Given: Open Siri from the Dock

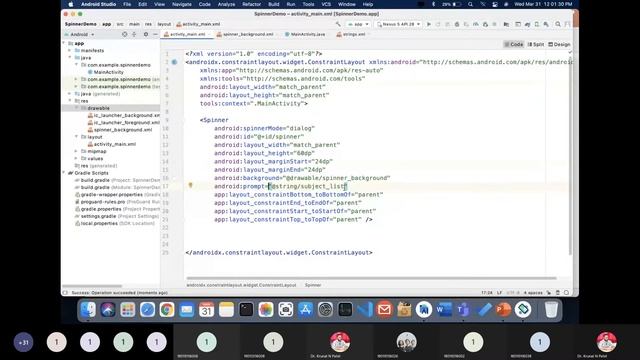Looking at the screenshot, I should click(x=108, y=310).
